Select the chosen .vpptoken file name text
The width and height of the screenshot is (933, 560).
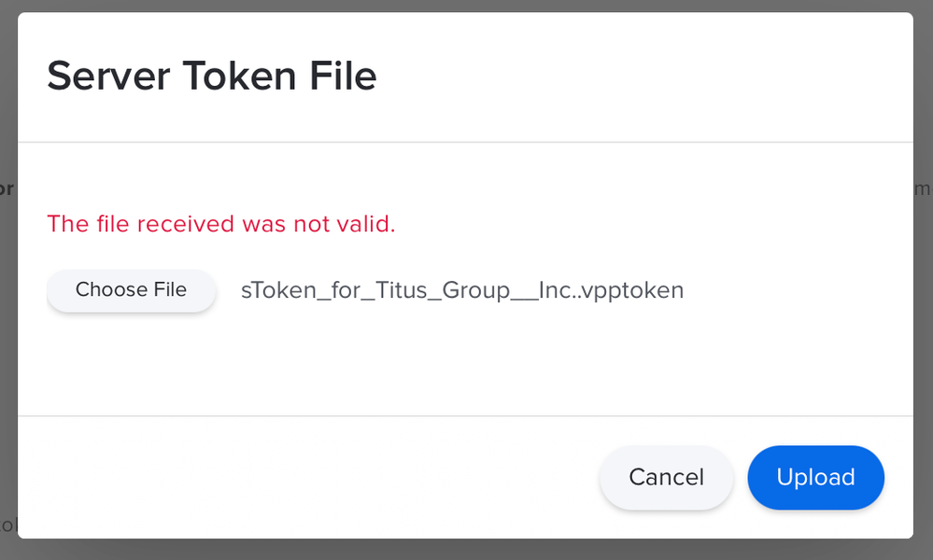(461, 290)
